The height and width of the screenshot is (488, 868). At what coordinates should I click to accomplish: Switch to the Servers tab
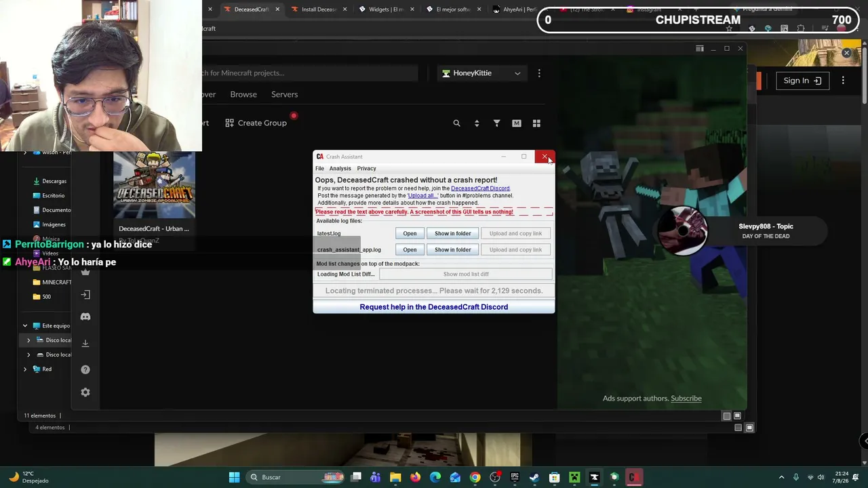285,94
